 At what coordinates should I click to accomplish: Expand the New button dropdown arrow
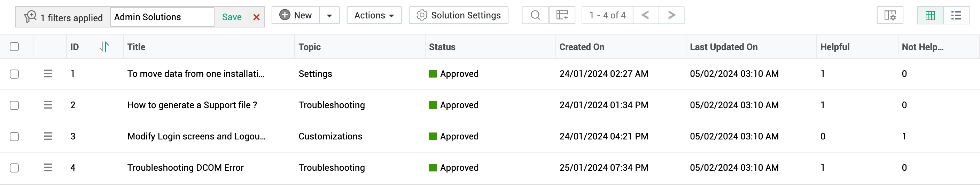[x=329, y=16]
